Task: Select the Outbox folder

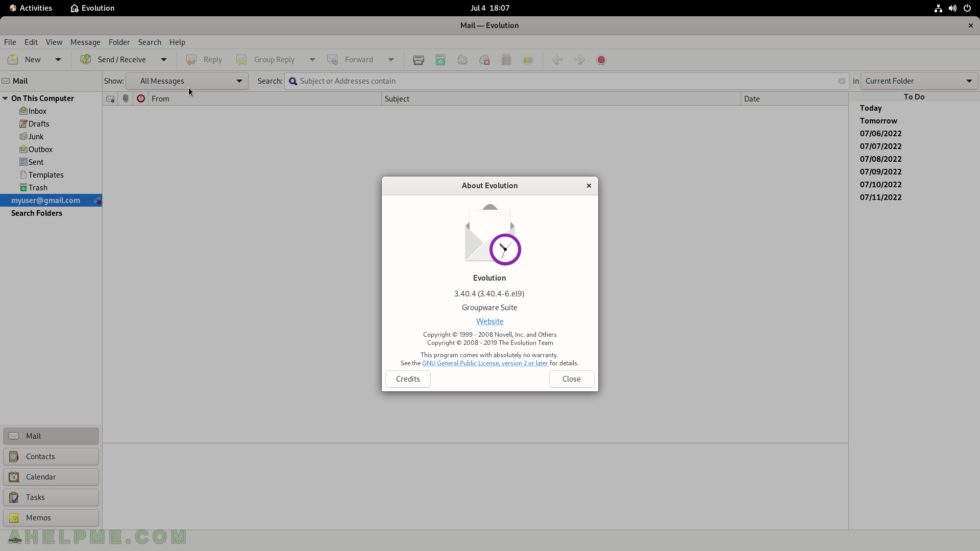Action: pos(51,149)
